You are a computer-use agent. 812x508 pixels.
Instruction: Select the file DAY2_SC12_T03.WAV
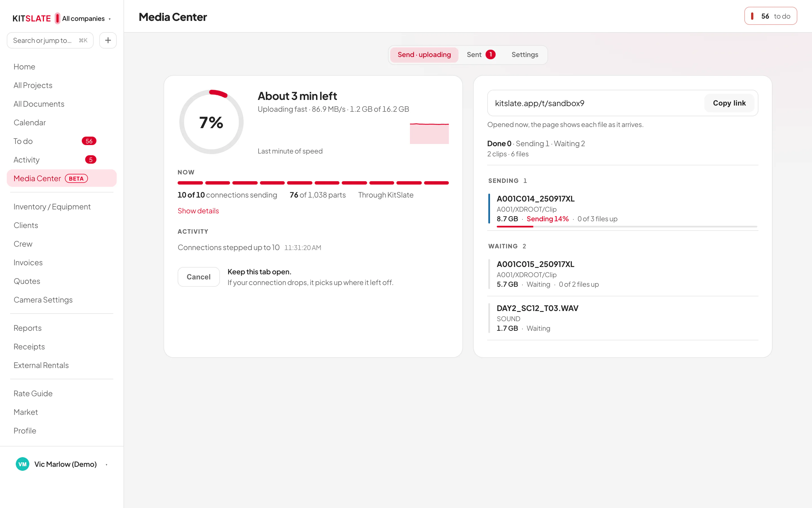click(x=623, y=318)
